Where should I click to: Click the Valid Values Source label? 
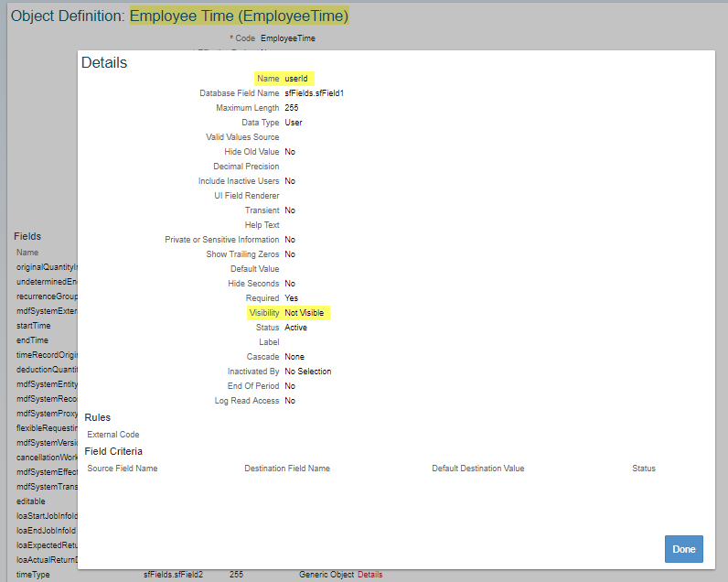[x=242, y=137]
